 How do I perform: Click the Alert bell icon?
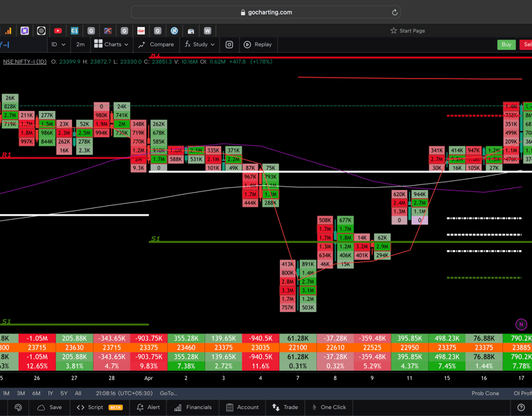(x=140, y=408)
